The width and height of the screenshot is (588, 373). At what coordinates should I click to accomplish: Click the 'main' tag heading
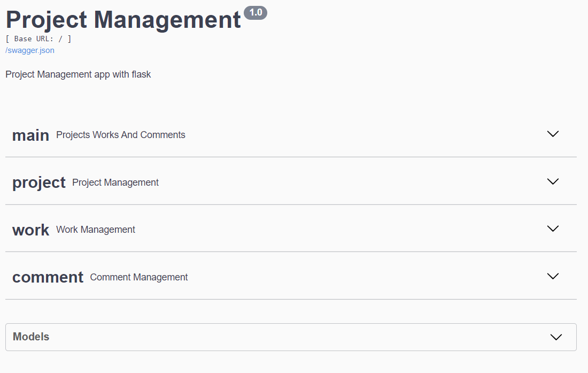30,135
